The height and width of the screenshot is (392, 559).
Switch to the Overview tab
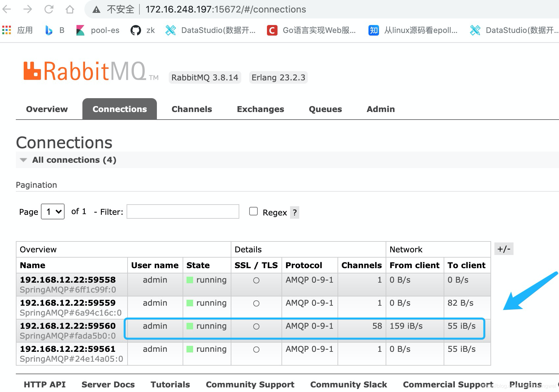point(46,109)
